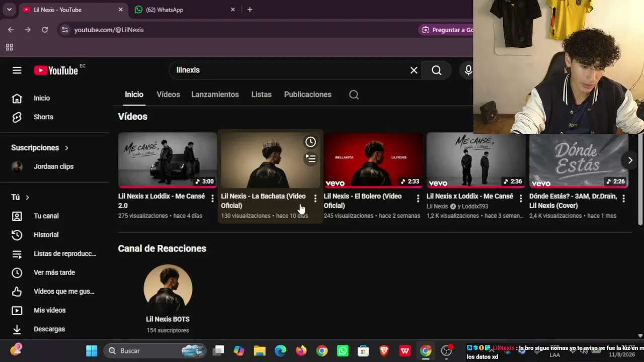Open Firefox from the taskbar

pyautogui.click(x=301, y=350)
